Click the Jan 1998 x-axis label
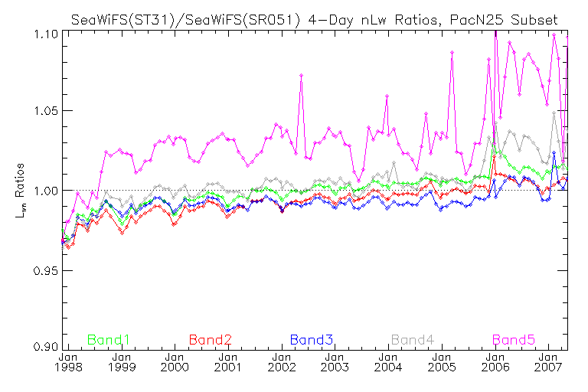Image resolution: width=588 pixels, height=392 pixels. (68, 362)
